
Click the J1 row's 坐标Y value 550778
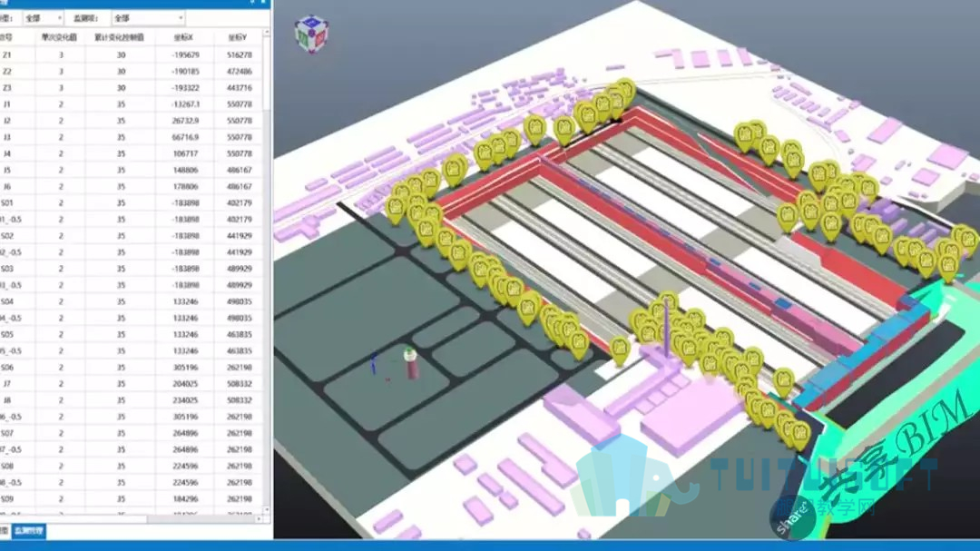(240, 104)
